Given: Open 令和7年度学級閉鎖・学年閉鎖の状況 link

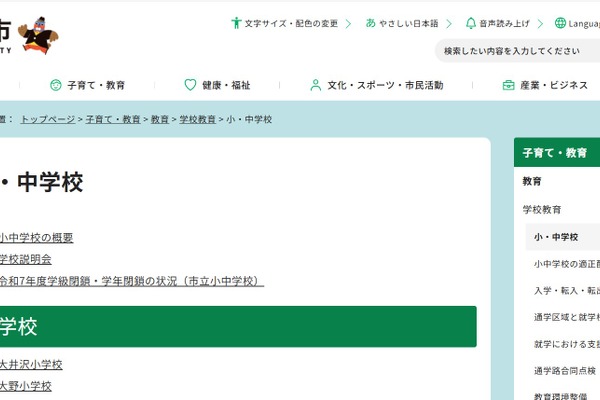Looking at the screenshot, I should (x=132, y=281).
